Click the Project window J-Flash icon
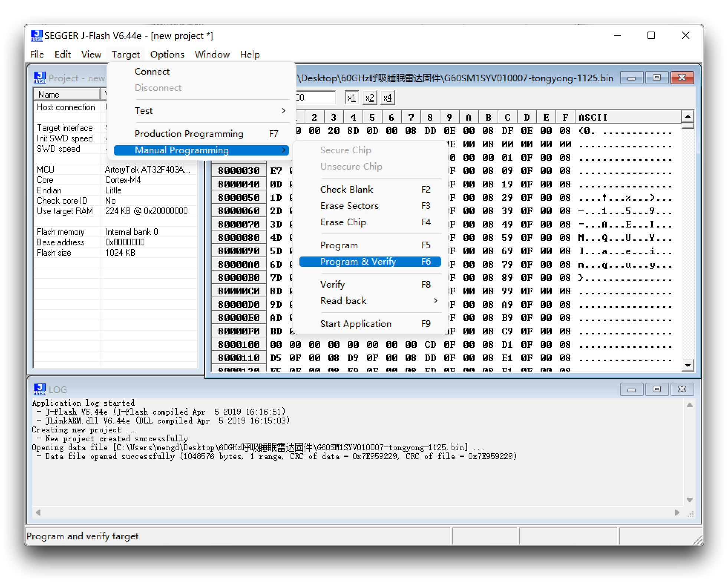The height and width of the screenshot is (582, 728). coord(39,78)
